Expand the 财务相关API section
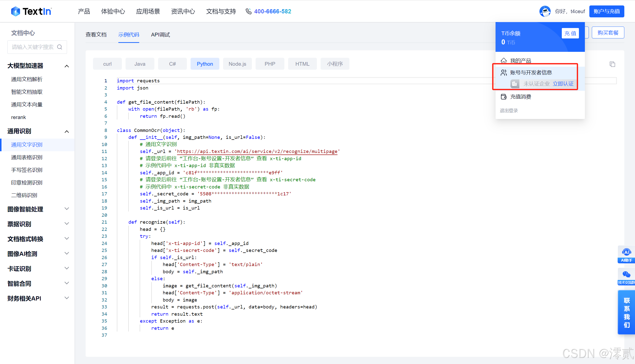 point(67,298)
